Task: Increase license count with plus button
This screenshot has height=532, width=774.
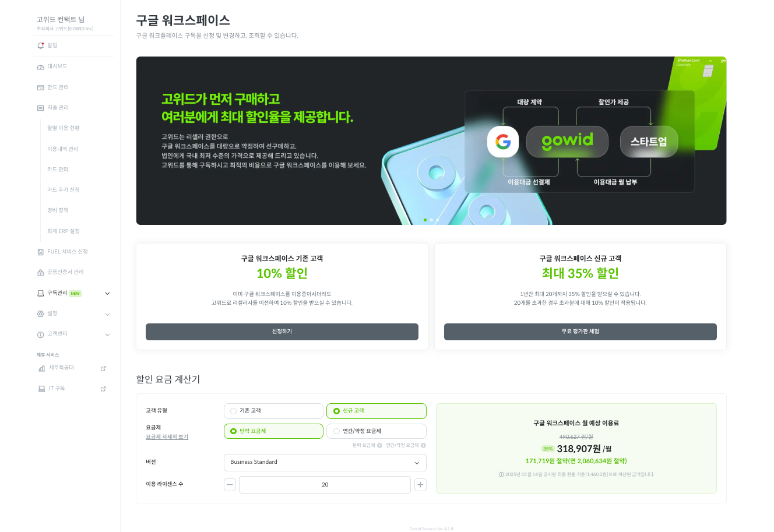Action: coord(420,485)
